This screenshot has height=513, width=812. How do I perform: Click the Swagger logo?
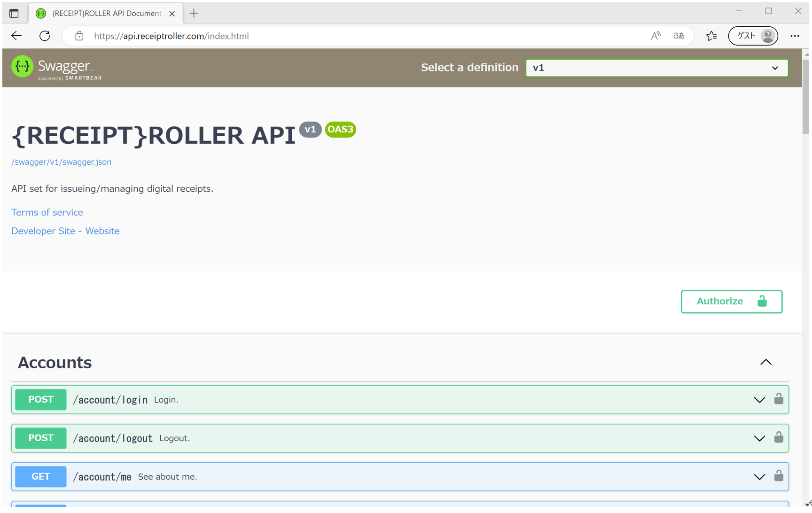coord(56,68)
